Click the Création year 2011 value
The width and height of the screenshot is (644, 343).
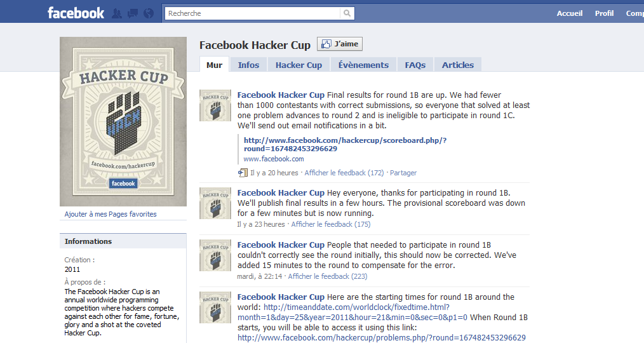(x=72, y=269)
